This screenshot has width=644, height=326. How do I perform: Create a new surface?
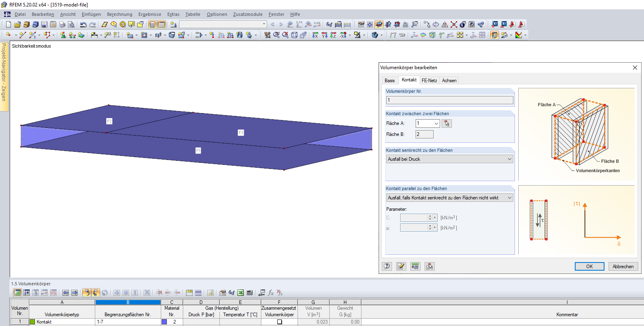point(130,35)
